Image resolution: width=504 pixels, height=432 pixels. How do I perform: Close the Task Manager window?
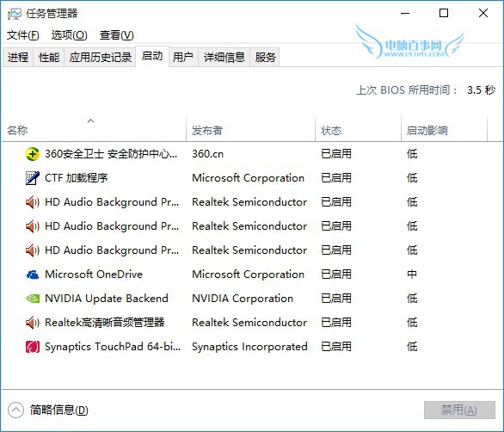483,13
